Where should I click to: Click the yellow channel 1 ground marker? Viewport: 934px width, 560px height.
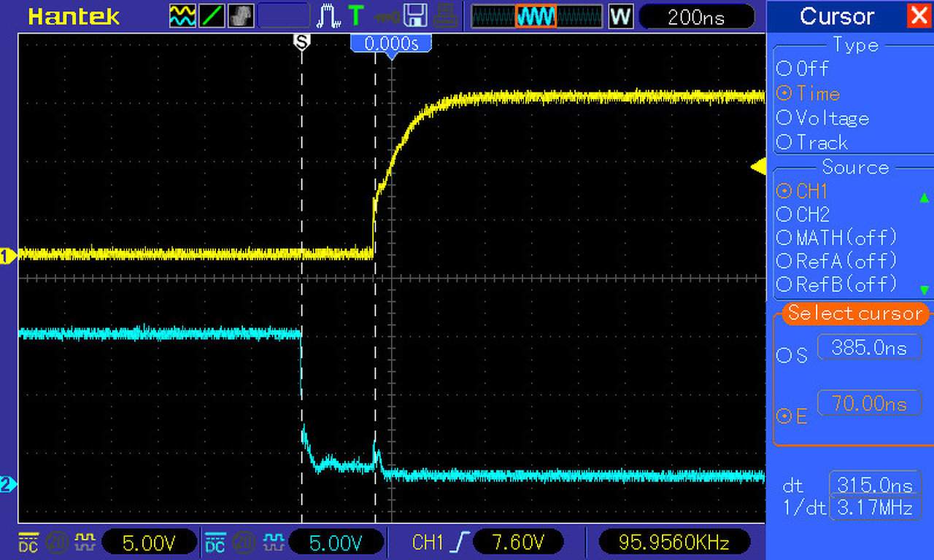click(x=8, y=256)
